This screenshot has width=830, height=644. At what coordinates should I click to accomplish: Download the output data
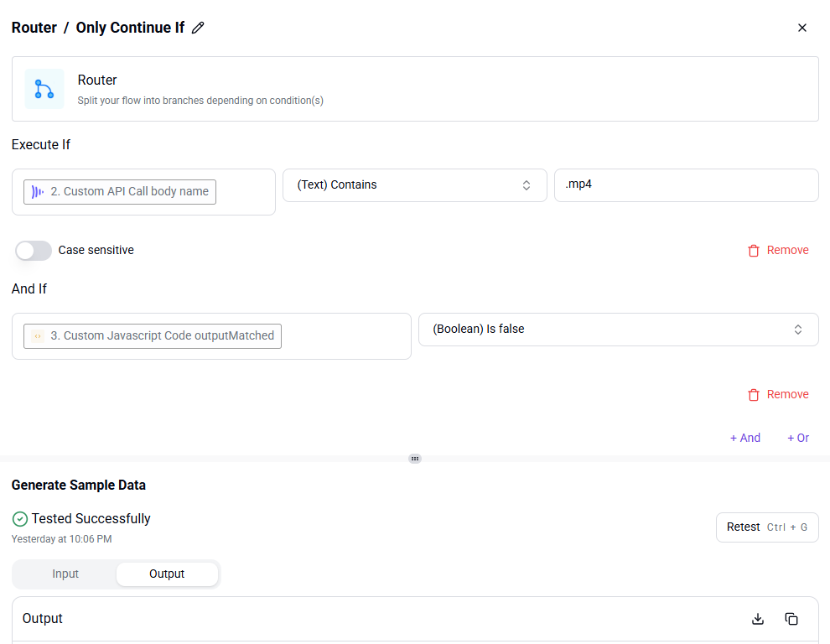pos(758,619)
